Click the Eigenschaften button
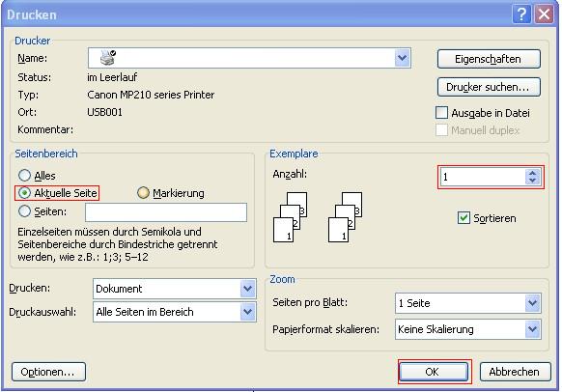This screenshot has height=392, width=562. (x=489, y=59)
